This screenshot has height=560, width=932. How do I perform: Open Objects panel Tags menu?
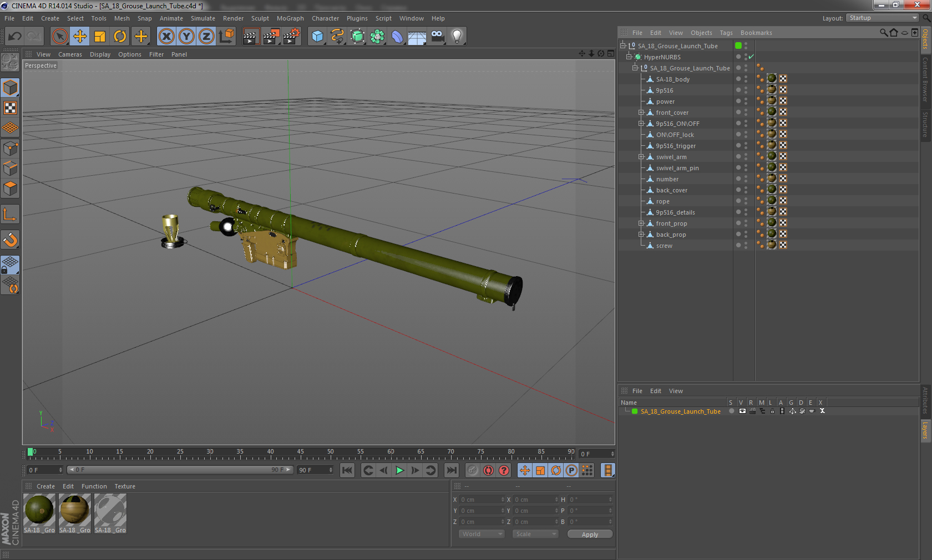(x=726, y=33)
